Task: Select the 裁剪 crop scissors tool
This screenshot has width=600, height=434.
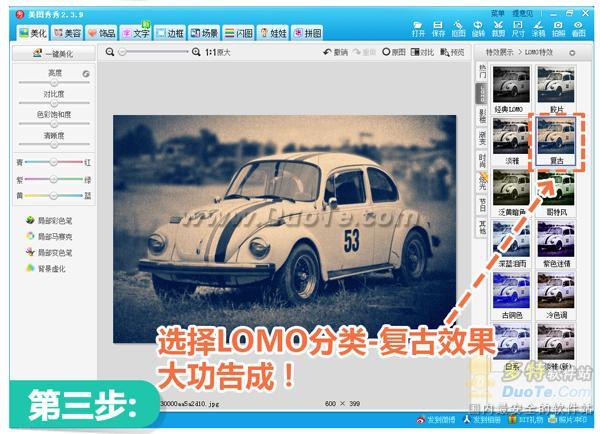Action: click(x=498, y=29)
